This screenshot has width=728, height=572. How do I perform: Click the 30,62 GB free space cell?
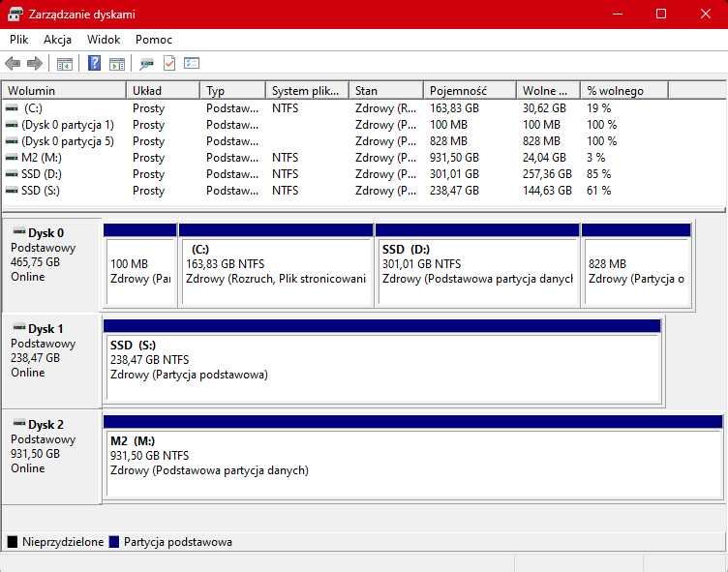coord(544,108)
